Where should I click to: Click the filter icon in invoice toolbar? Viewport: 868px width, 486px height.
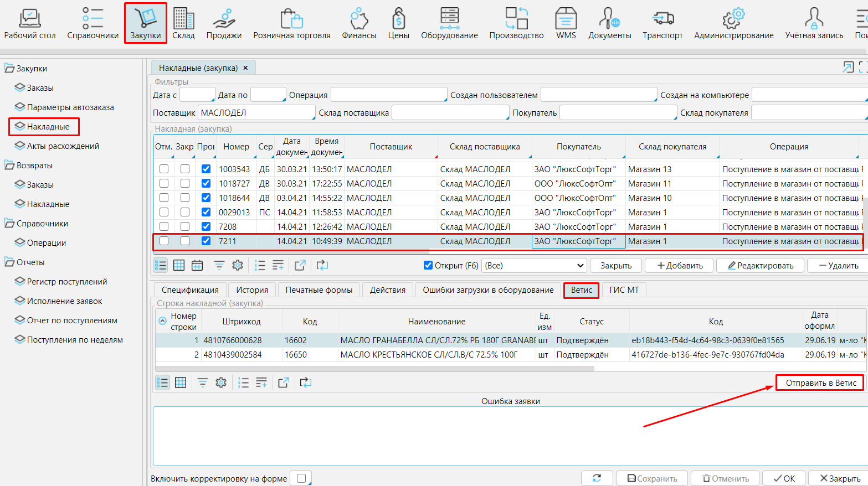click(x=219, y=266)
